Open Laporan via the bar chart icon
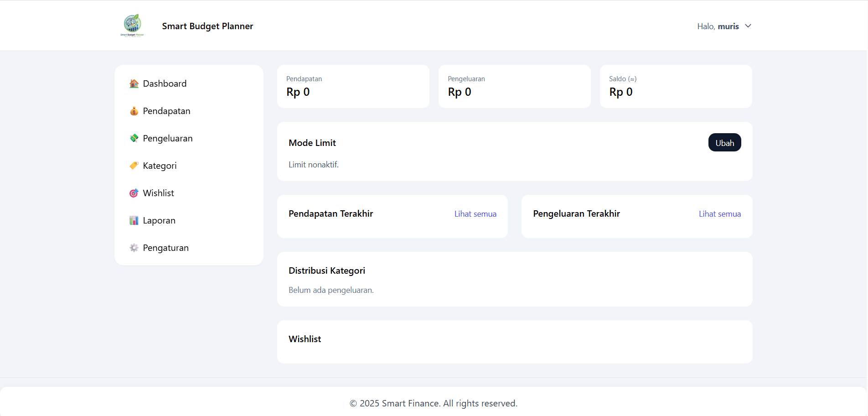This screenshot has width=868, height=416. [134, 220]
